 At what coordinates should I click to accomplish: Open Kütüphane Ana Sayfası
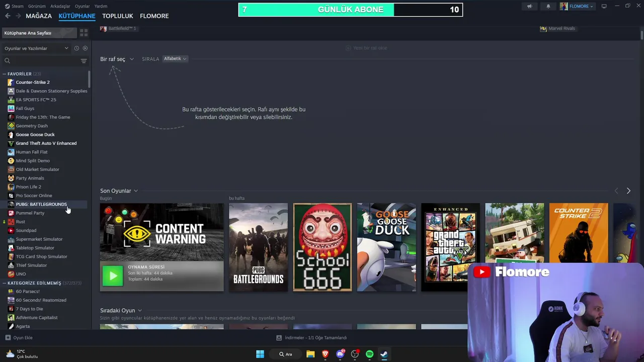(x=39, y=33)
